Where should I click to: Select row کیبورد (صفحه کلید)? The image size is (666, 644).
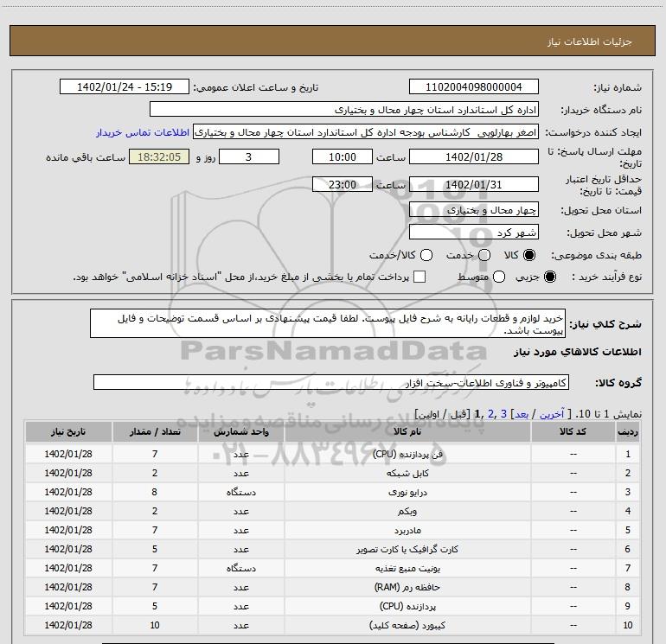(x=332, y=625)
